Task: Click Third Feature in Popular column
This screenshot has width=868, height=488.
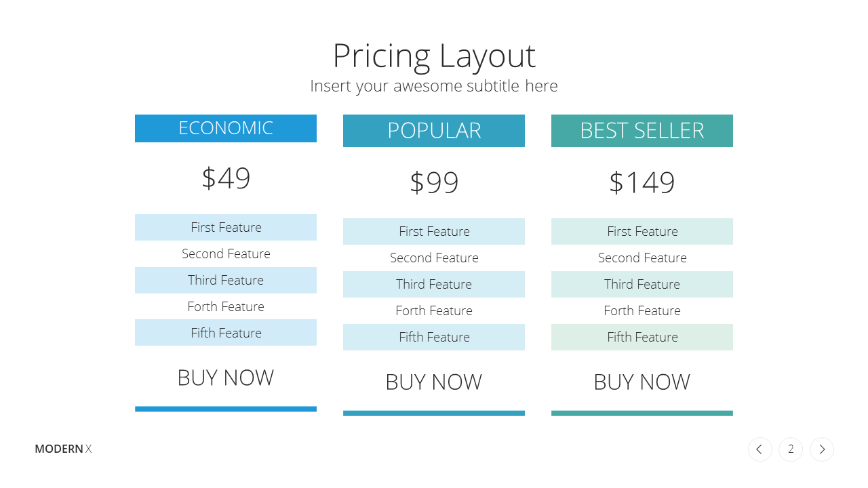Action: click(434, 284)
